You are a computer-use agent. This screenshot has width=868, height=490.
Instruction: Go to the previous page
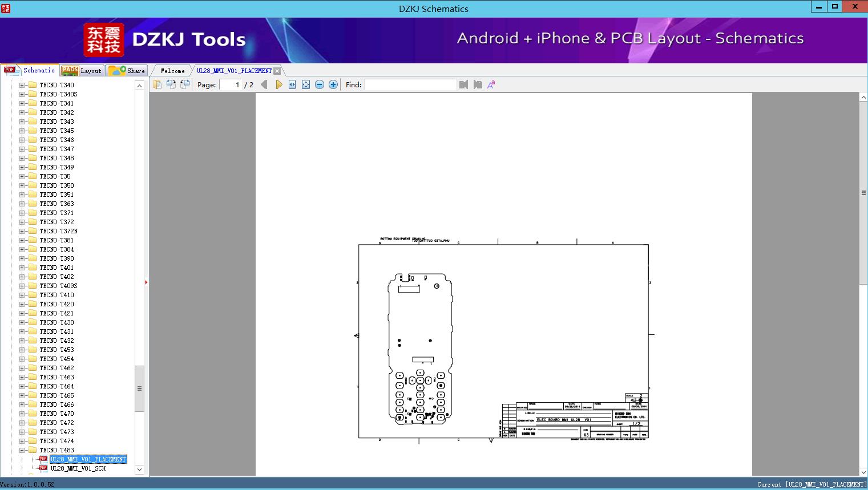tap(264, 84)
